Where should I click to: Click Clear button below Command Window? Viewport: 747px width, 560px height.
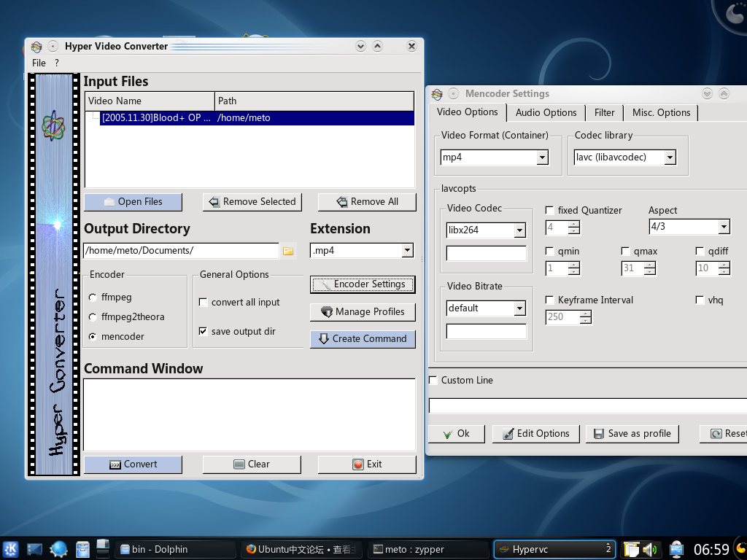(252, 464)
